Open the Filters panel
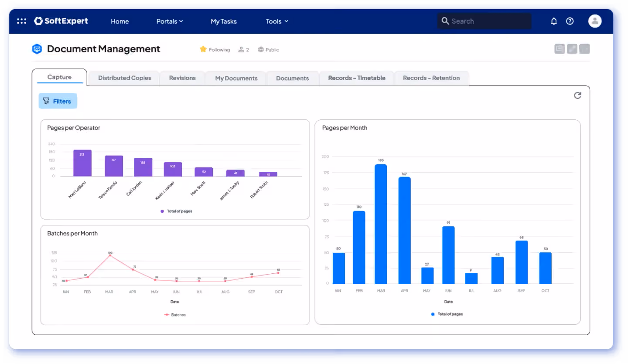Screen dimensions: 628x364 pos(58,101)
